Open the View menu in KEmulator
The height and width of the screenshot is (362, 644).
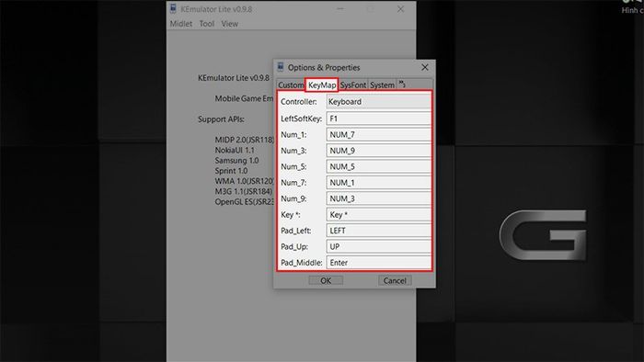coord(230,24)
